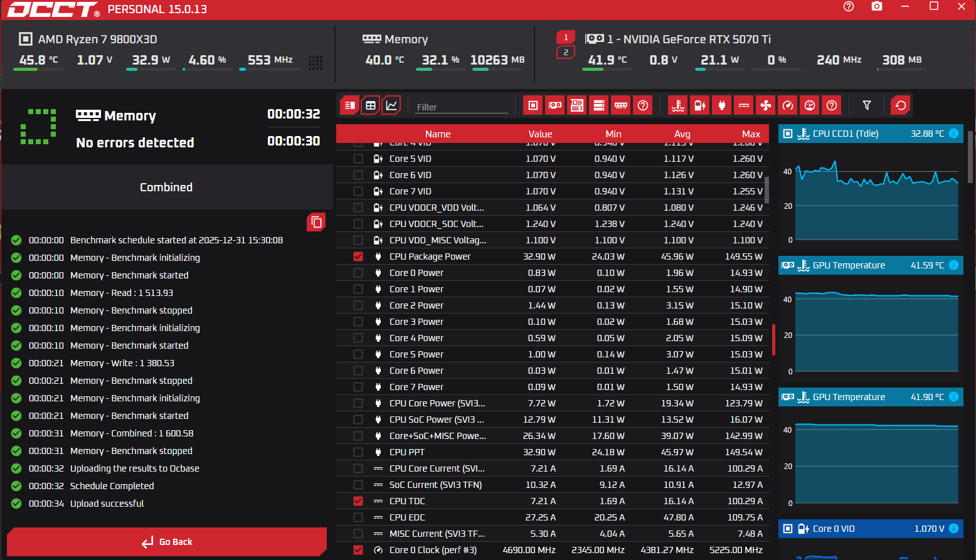This screenshot has width=976, height=560.
Task: Show only temperature sensors
Action: [678, 105]
